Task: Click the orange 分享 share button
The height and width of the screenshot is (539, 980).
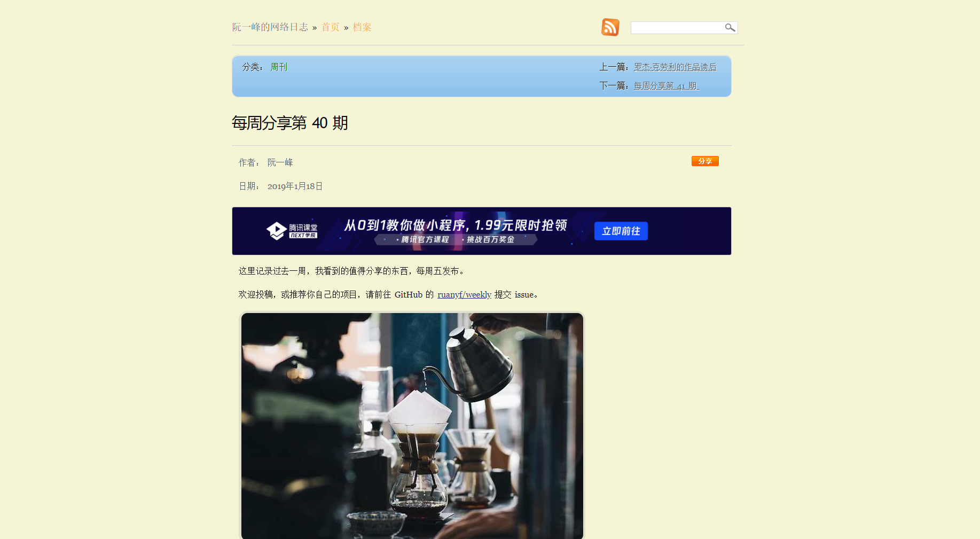Action: coord(705,161)
